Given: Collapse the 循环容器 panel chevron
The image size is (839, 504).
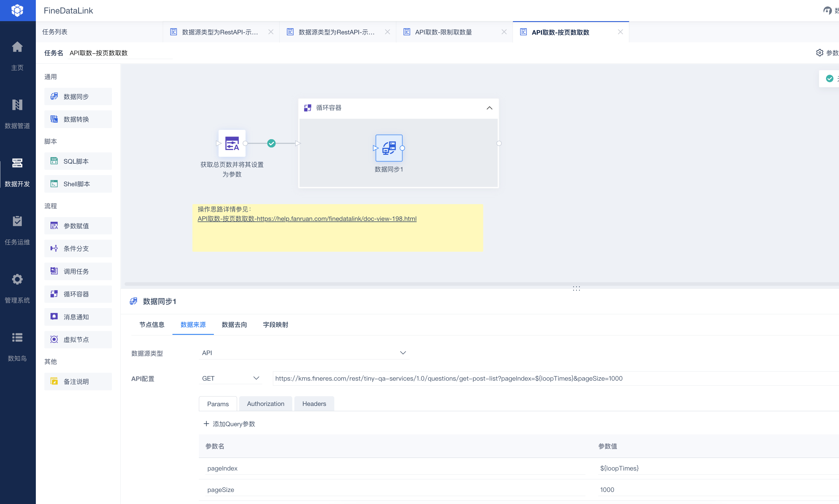Looking at the screenshot, I should (x=489, y=108).
